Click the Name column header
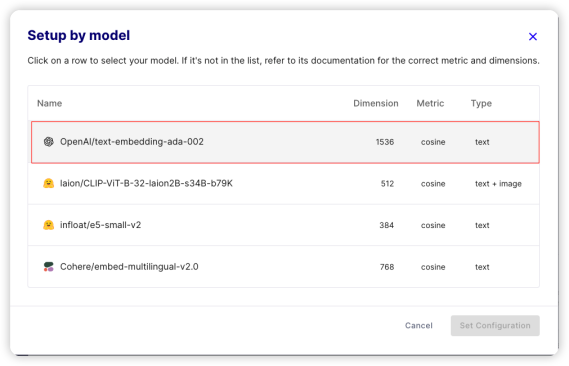 (x=49, y=103)
